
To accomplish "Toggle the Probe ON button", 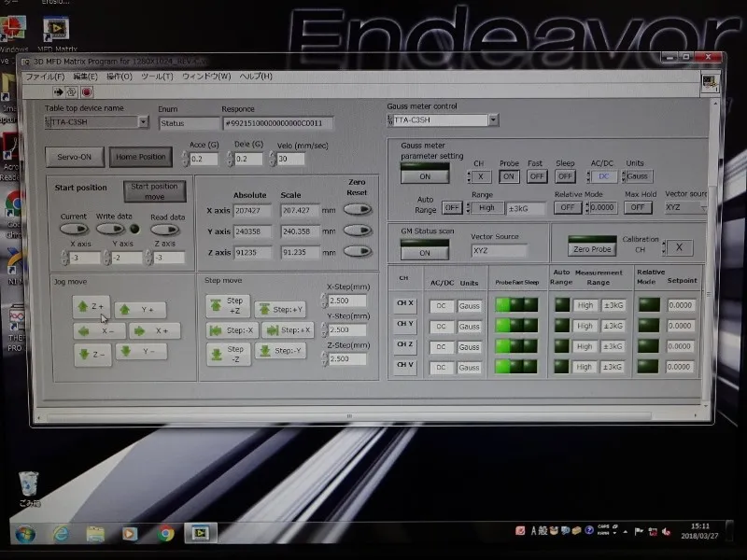I will tap(509, 176).
